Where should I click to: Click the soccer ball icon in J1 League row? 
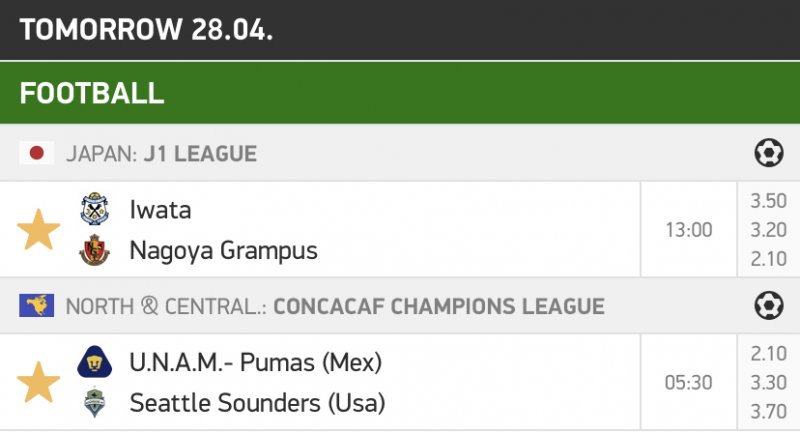pos(768,152)
